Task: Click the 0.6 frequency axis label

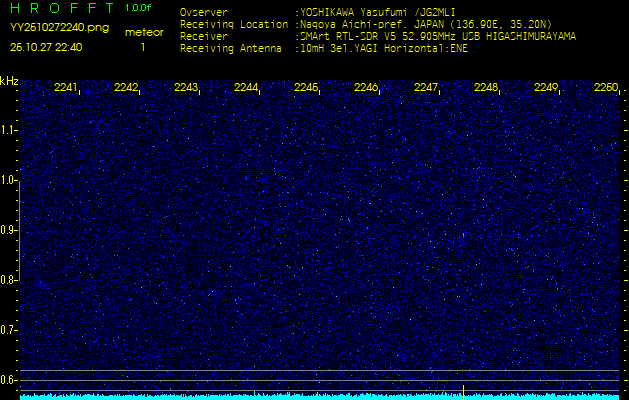Action: pos(9,380)
